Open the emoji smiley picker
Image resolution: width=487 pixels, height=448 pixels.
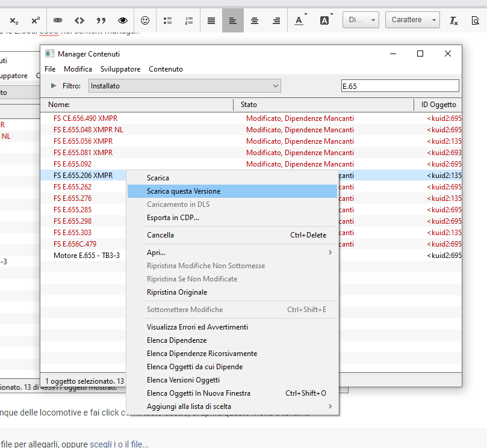click(x=145, y=20)
